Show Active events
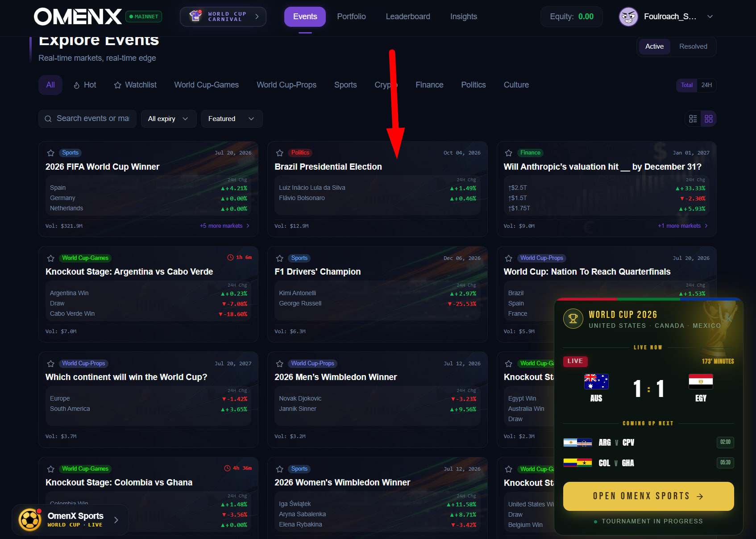756x539 pixels. coord(654,46)
